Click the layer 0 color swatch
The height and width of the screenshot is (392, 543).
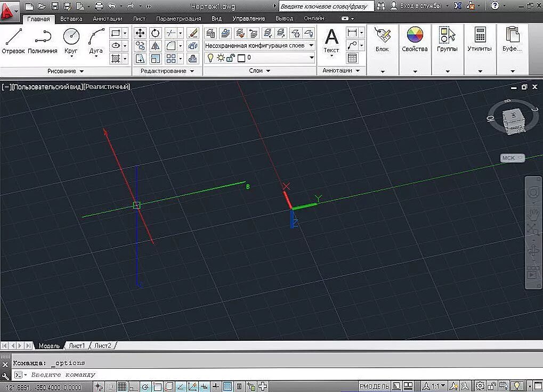[x=241, y=58]
